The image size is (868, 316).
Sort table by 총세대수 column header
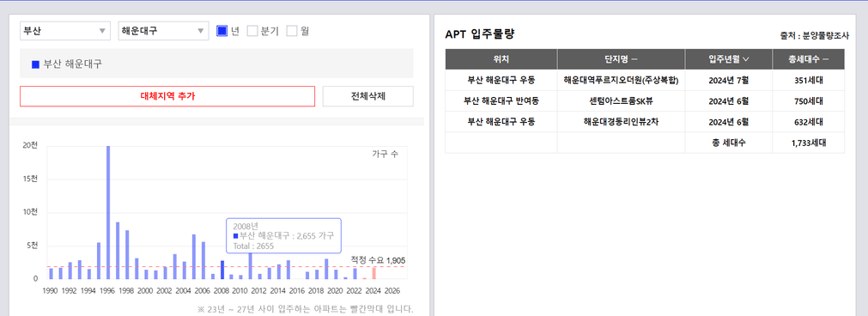[808, 58]
